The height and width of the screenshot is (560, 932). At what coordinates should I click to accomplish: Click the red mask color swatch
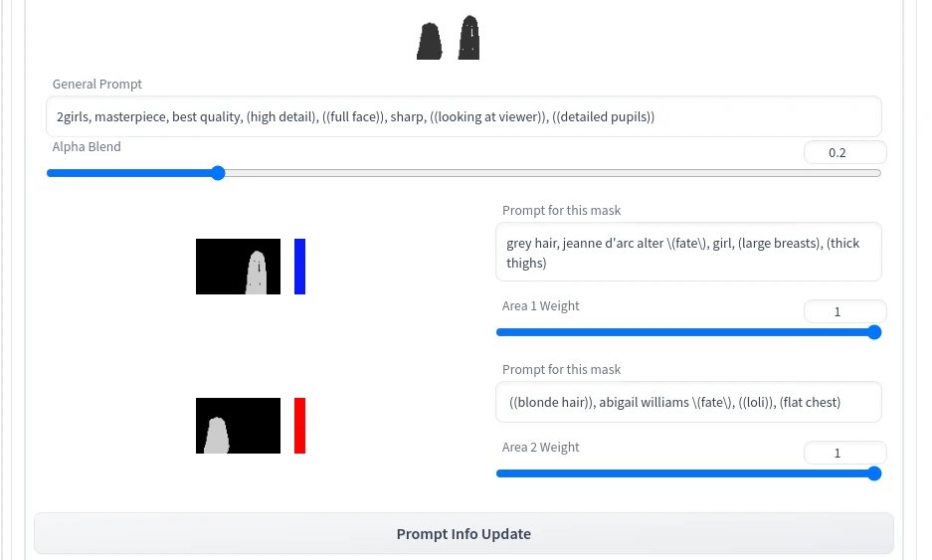(x=299, y=426)
